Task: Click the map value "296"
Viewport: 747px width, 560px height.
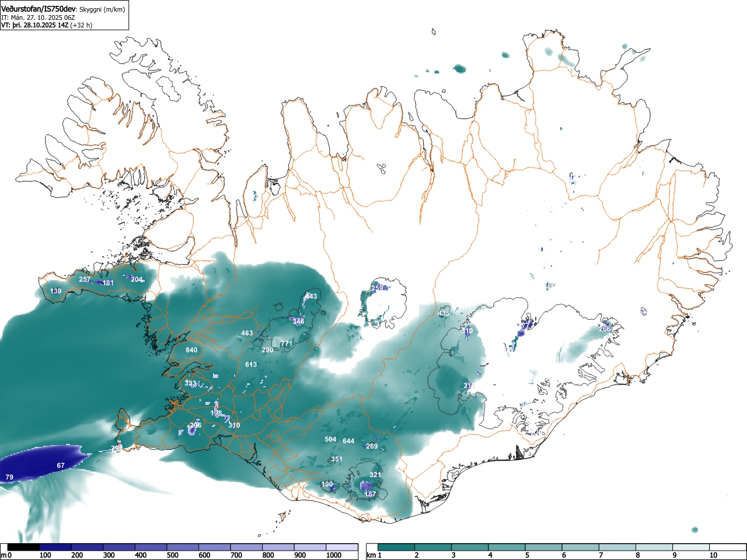Action: tap(196, 425)
